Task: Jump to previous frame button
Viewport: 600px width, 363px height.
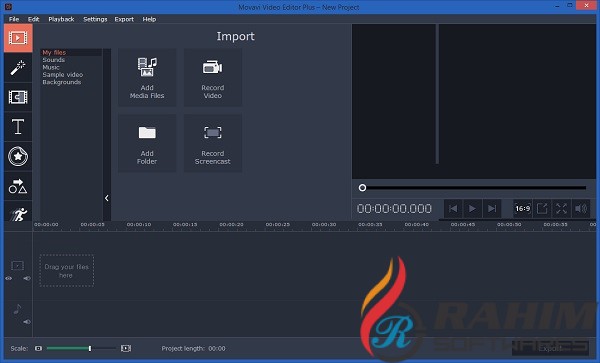Action: [x=453, y=208]
